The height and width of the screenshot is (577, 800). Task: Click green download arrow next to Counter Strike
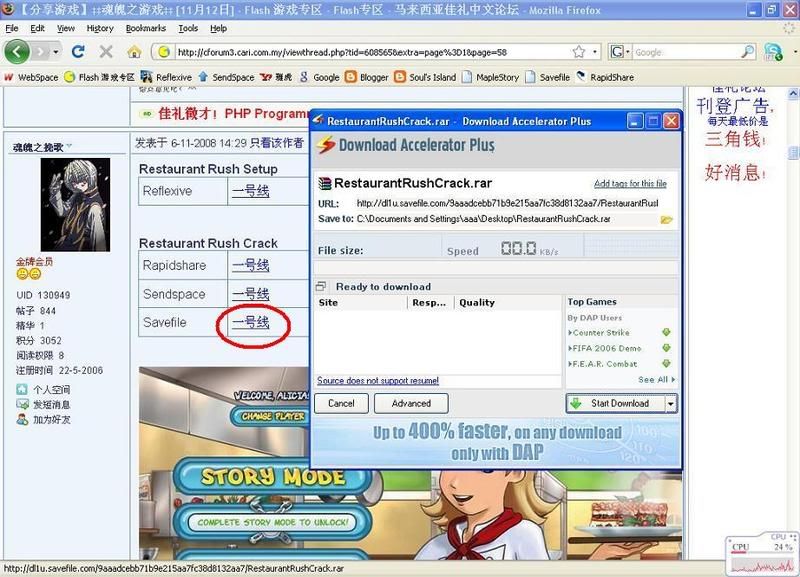(x=667, y=332)
